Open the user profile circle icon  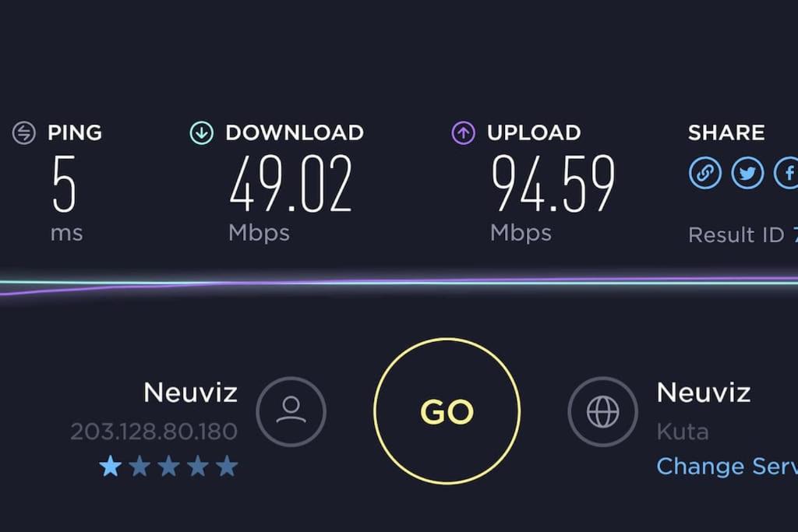(x=291, y=411)
